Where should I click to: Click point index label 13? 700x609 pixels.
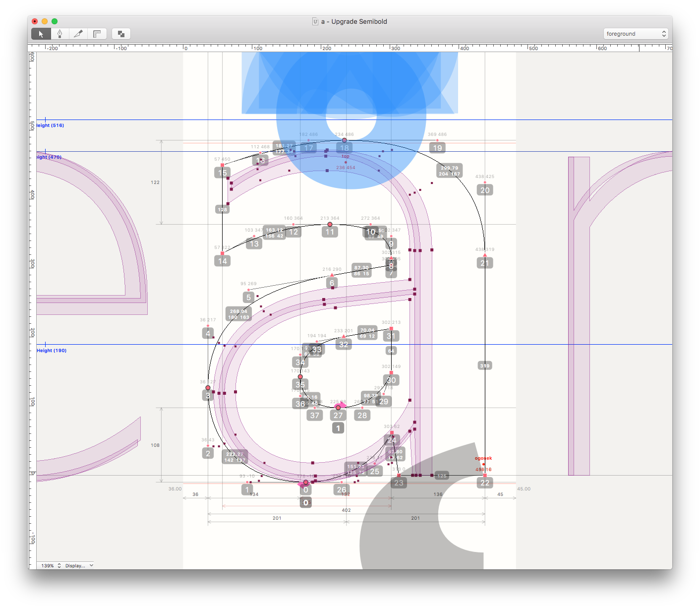(x=254, y=244)
